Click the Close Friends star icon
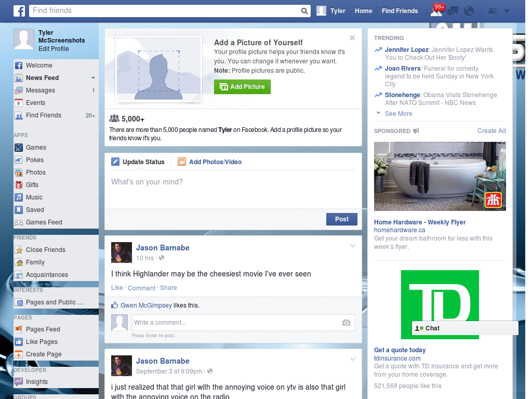Image resolution: width=532 pixels, height=399 pixels. click(19, 250)
